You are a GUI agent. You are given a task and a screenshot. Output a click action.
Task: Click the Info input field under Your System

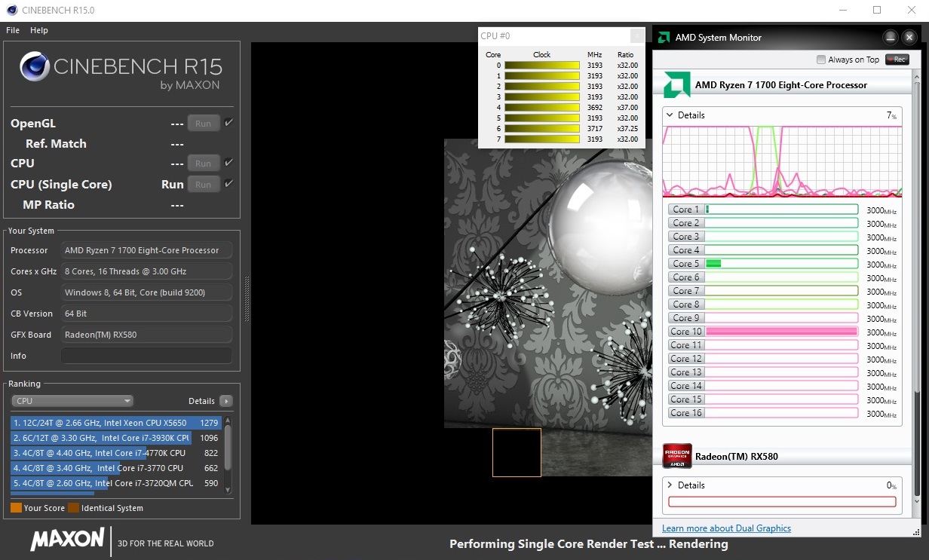click(146, 356)
